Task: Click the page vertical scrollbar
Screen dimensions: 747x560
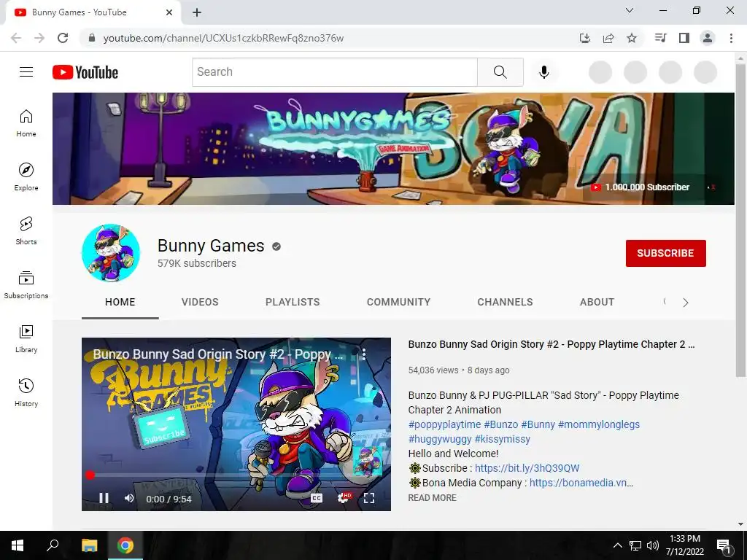Action: (740, 220)
